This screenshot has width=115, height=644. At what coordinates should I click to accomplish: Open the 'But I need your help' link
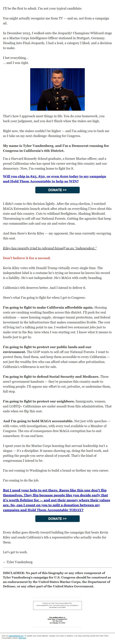click(56, 500)
